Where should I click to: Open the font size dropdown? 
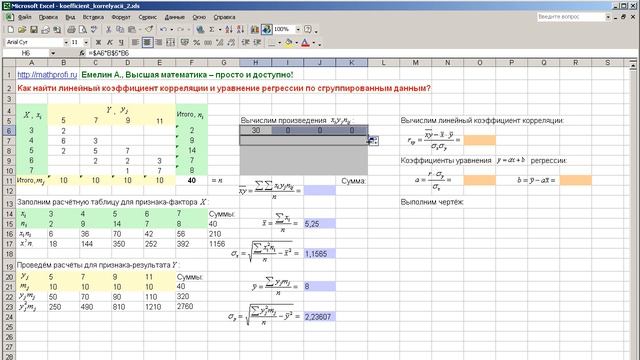pyautogui.click(x=86, y=42)
